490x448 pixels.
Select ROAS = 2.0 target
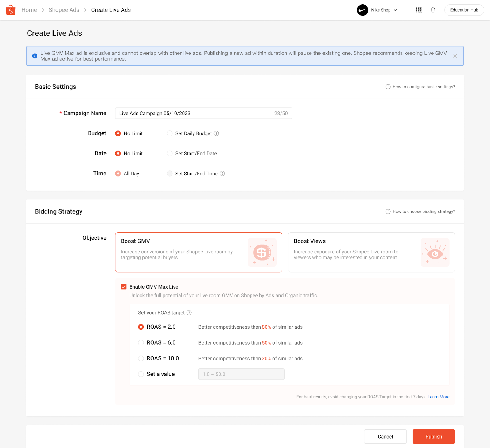click(141, 327)
